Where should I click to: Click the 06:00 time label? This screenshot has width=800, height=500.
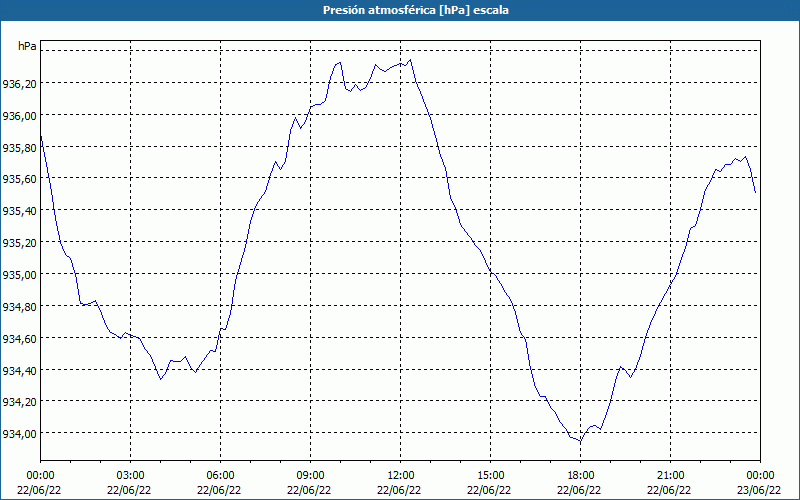point(220,476)
